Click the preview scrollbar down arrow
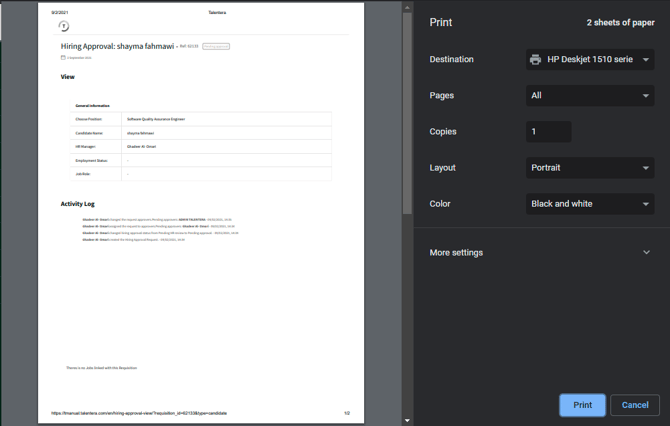 point(407,420)
